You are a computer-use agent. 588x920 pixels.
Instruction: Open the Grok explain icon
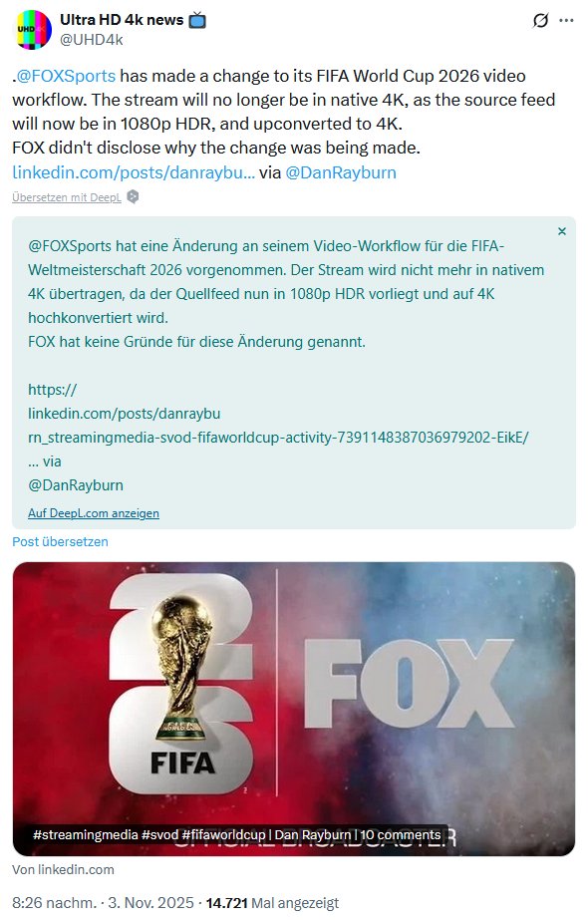coord(540,21)
